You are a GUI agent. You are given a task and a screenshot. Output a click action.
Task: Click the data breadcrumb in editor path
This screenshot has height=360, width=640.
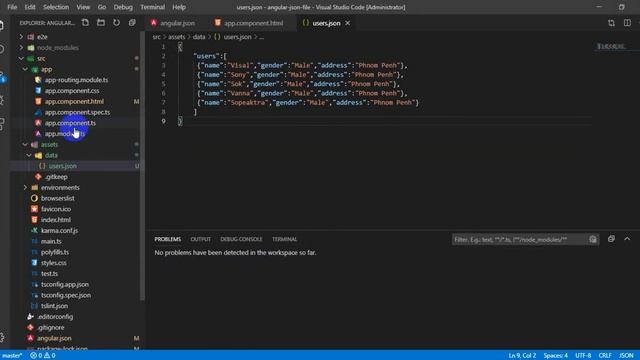pos(199,37)
